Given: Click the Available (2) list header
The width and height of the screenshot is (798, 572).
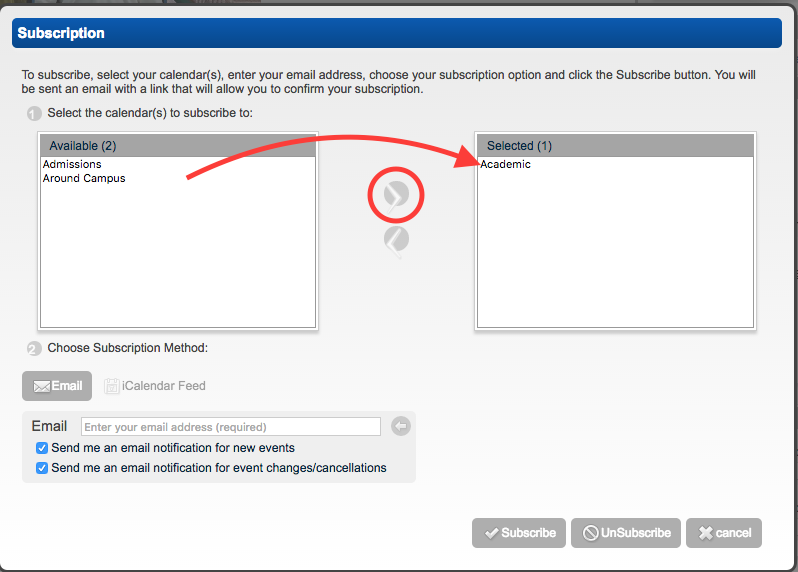Looking at the screenshot, I should point(177,146).
